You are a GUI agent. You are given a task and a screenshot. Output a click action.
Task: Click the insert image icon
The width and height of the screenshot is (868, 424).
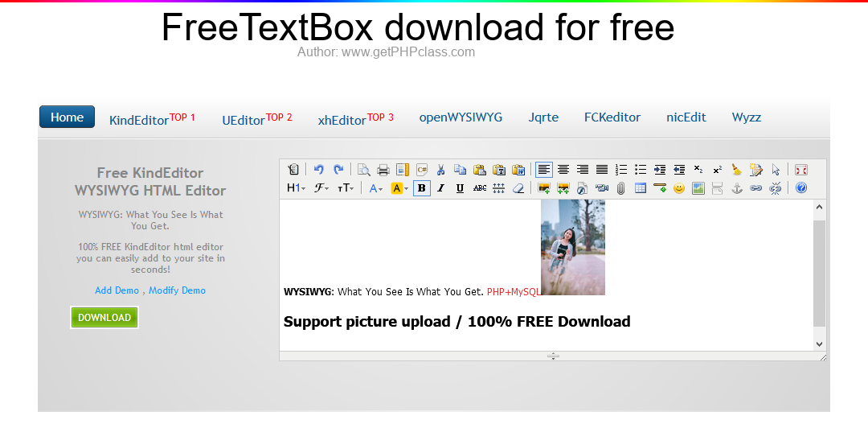543,188
